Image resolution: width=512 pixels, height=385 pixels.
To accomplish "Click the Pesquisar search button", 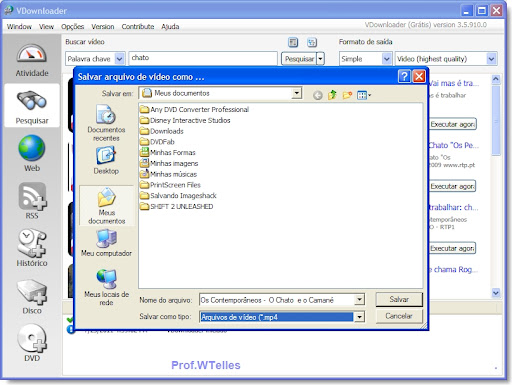I will (299, 59).
